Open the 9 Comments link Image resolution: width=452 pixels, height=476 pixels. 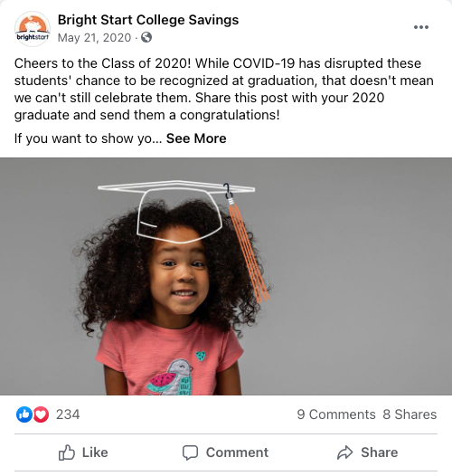[x=336, y=414]
